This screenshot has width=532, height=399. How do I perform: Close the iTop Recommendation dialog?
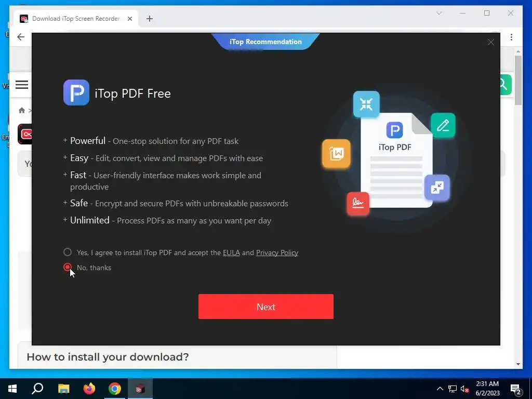(490, 42)
